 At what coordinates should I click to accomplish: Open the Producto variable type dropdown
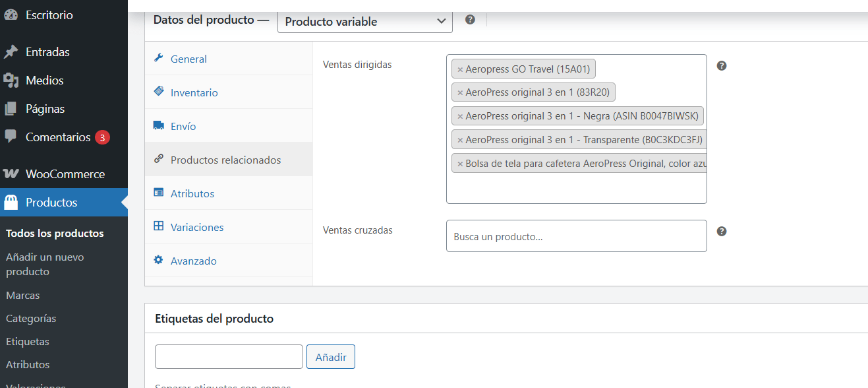365,21
